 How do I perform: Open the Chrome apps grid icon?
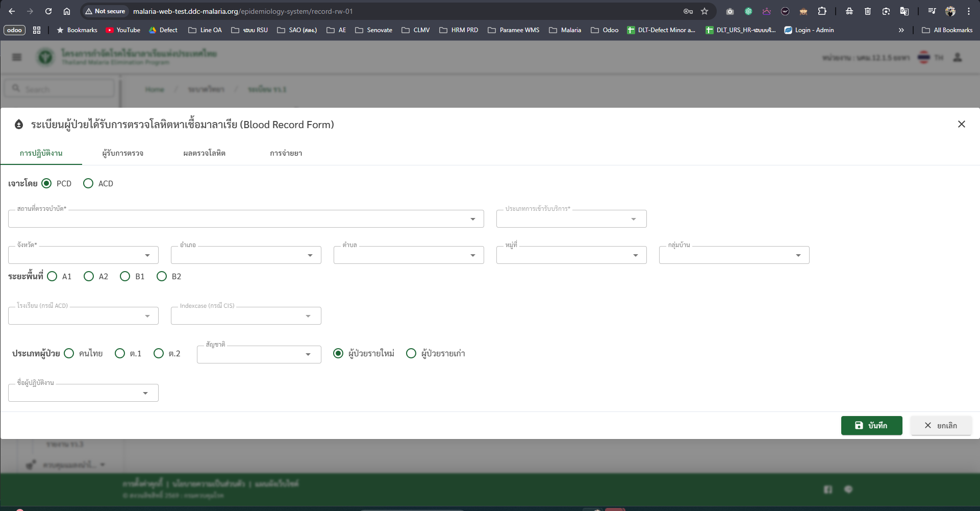(37, 30)
